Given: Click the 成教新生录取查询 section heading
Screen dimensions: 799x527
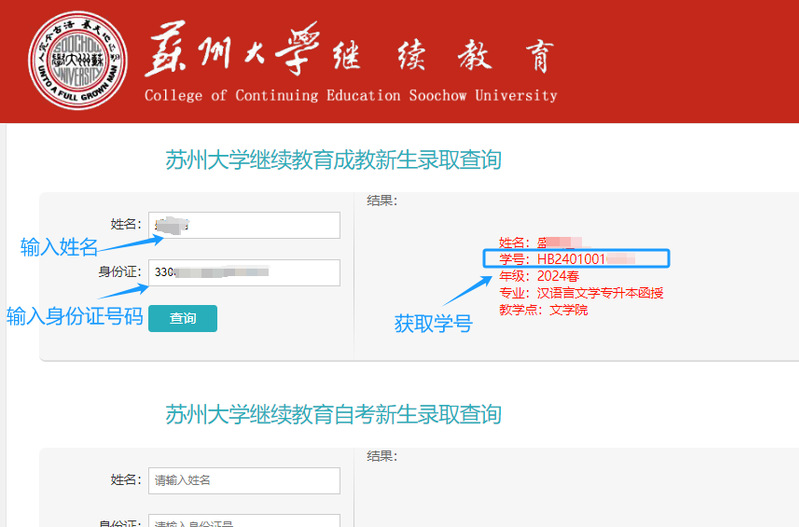Looking at the screenshot, I should point(333,160).
